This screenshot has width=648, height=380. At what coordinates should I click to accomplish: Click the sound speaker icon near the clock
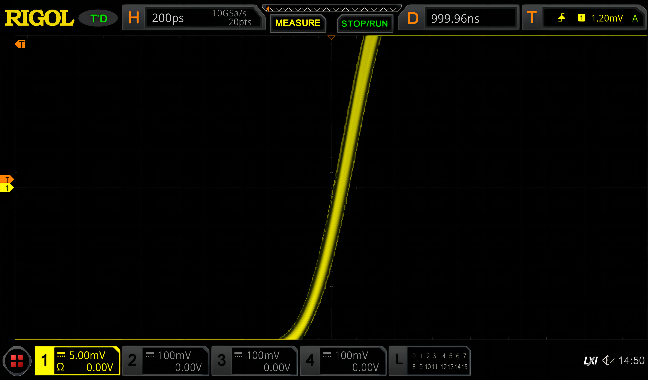click(x=607, y=361)
